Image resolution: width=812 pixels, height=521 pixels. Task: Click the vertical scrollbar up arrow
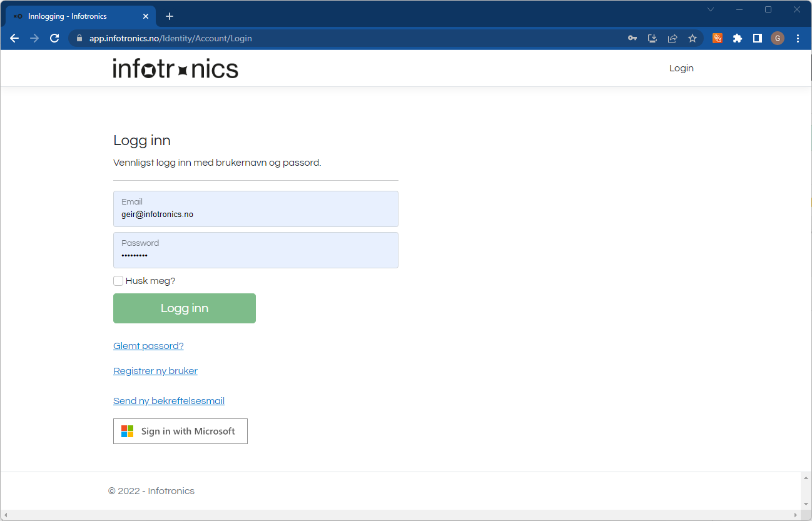[x=806, y=478]
